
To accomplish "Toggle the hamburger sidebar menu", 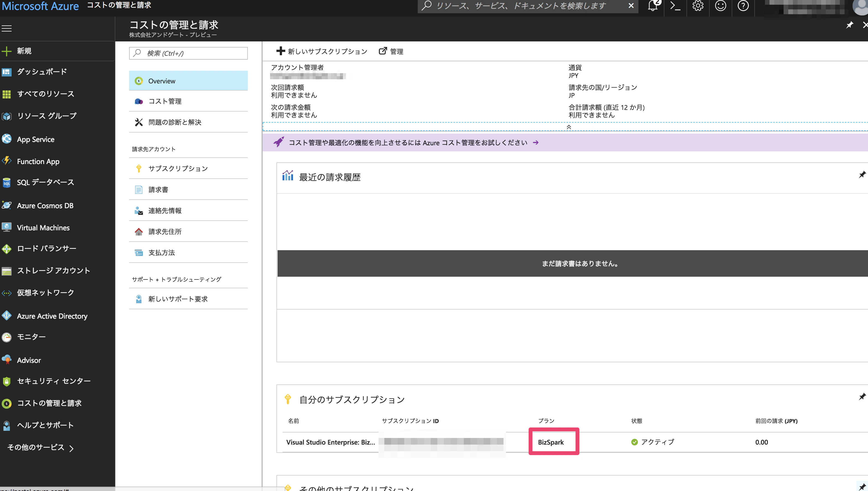I will point(7,28).
